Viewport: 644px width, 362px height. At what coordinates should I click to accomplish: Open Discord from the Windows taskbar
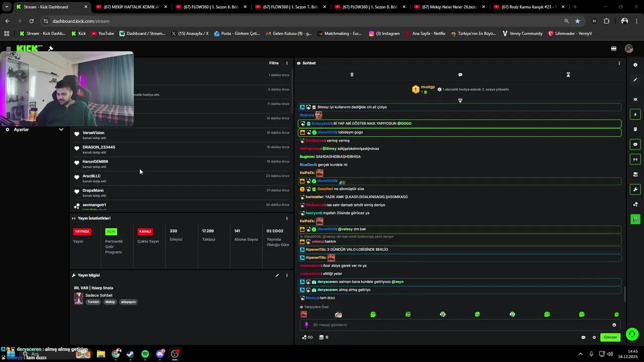[x=160, y=354]
